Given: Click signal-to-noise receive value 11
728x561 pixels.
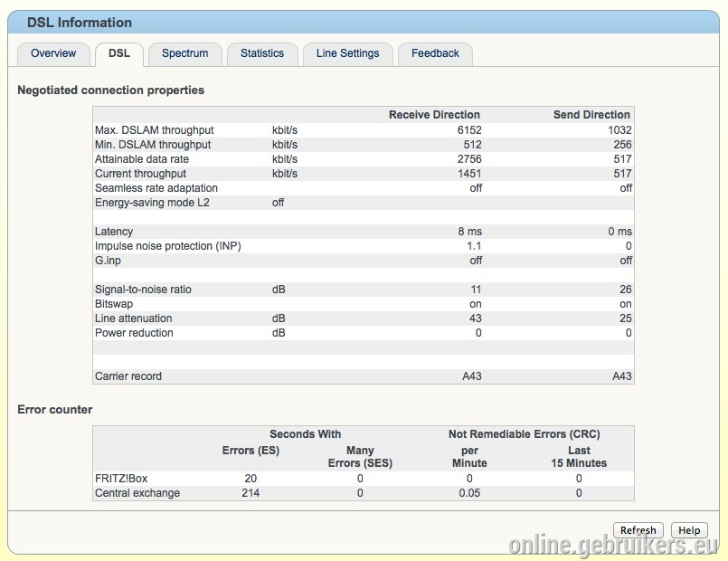Looking at the screenshot, I should click(476, 290).
